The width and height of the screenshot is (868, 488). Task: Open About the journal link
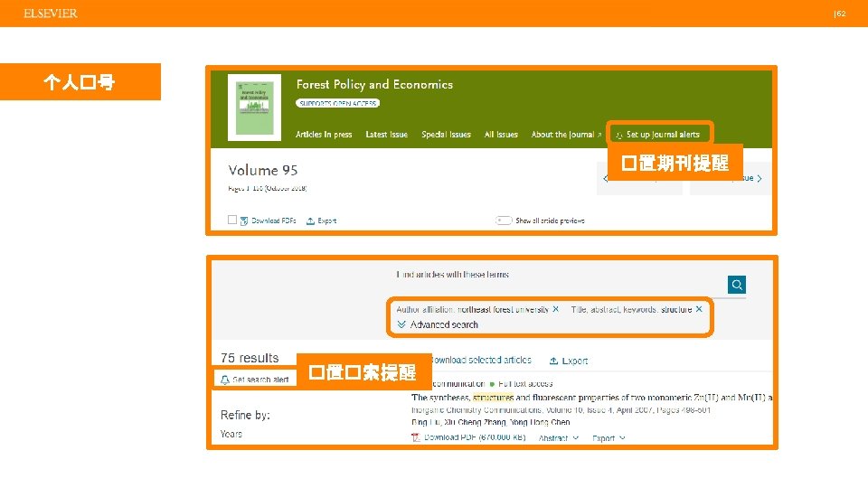566,135
